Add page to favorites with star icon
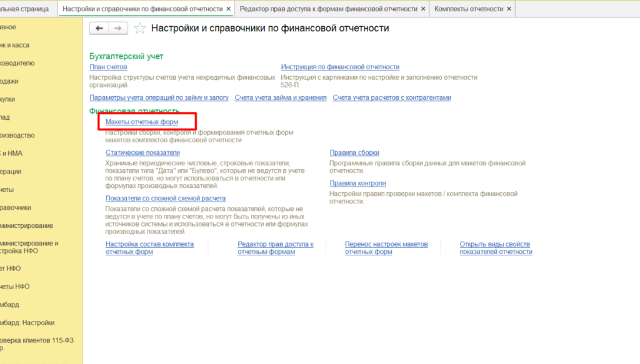The image size is (640, 364). pos(140,29)
